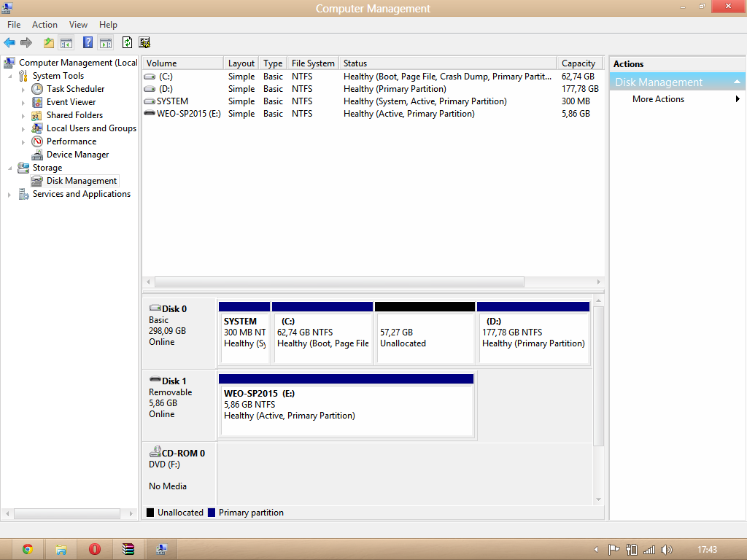Select the (D:) volume row in list
Viewport: 747px width, 560px height.
[x=373, y=88]
